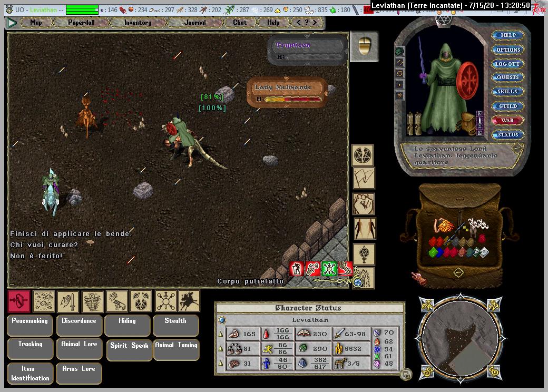Viewport: 548px width, 392px height.
Task: Click the HELP button on the paperdoll
Action: (x=508, y=35)
